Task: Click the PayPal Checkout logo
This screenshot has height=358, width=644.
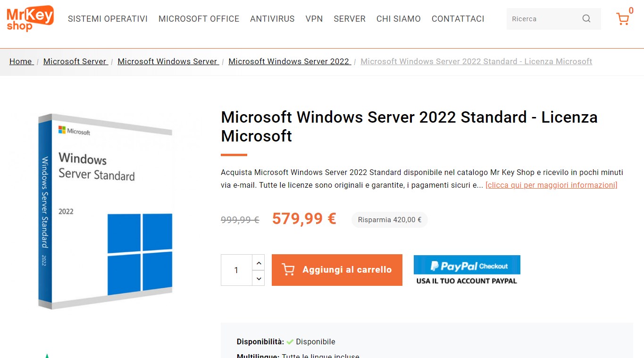Action: [x=467, y=265]
